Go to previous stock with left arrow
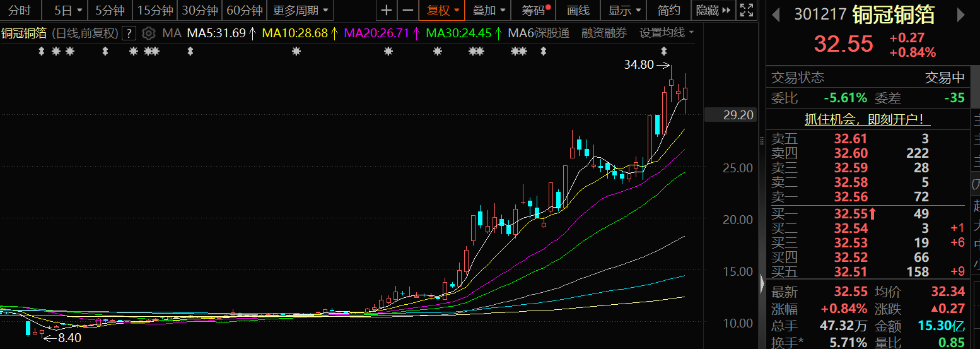Image resolution: width=980 pixels, height=349 pixels. [x=776, y=15]
